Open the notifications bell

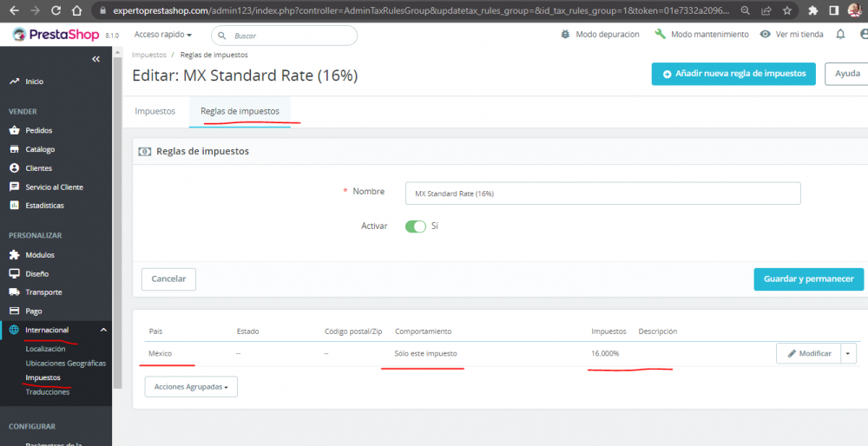[x=840, y=35]
